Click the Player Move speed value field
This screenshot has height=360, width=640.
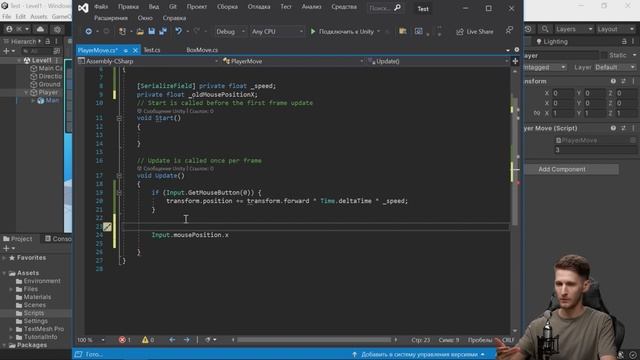595,150
